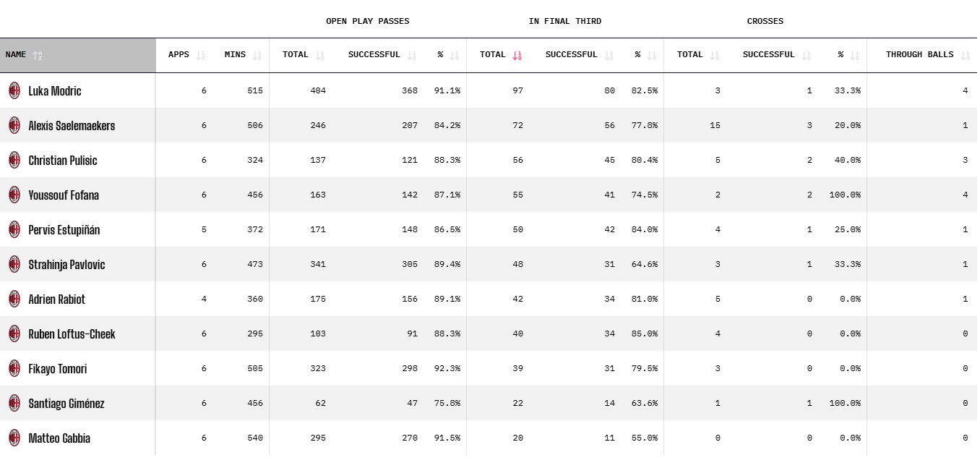Click active red sort icon in Final Third Total
Viewport: 980px width, 463px height.
[517, 55]
